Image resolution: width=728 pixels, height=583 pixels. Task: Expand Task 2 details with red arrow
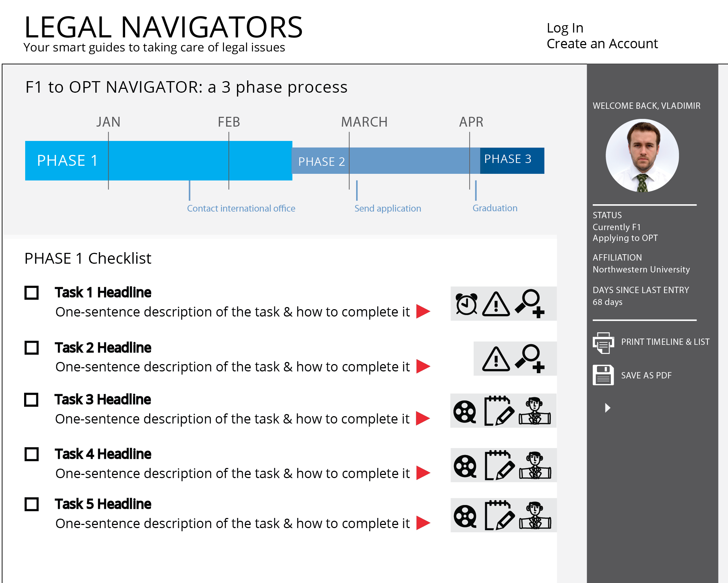pyautogui.click(x=423, y=366)
